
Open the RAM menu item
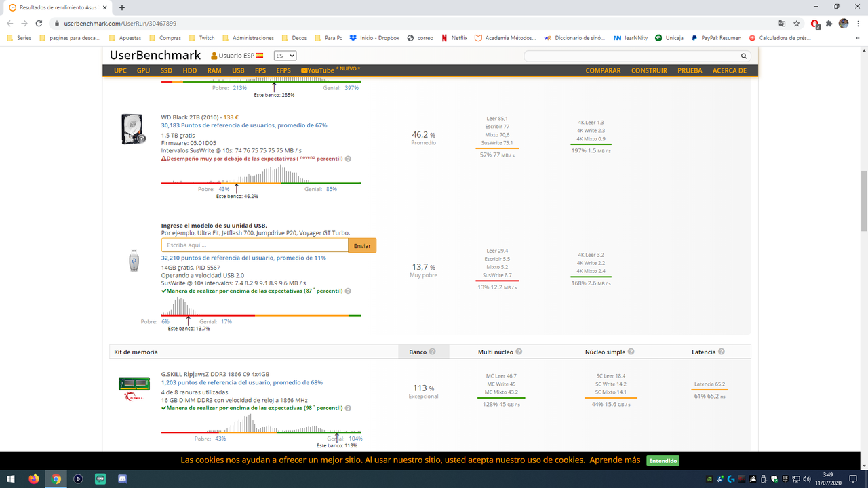(x=214, y=70)
